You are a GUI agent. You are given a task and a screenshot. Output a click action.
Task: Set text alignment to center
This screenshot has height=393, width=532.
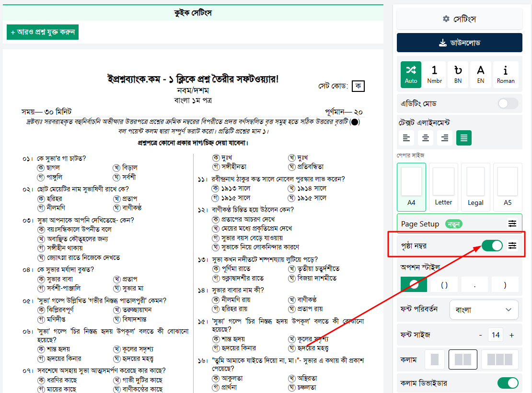426,138
